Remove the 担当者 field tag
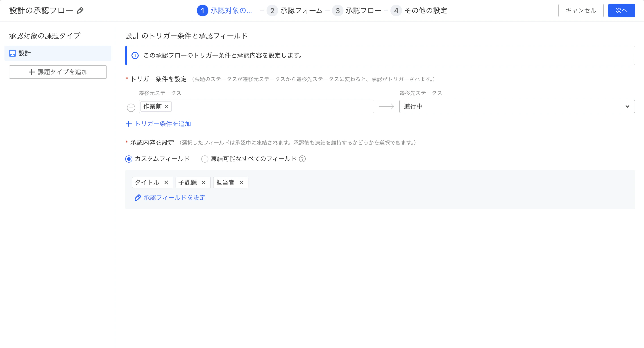This screenshot has height=348, width=644. pos(241,182)
